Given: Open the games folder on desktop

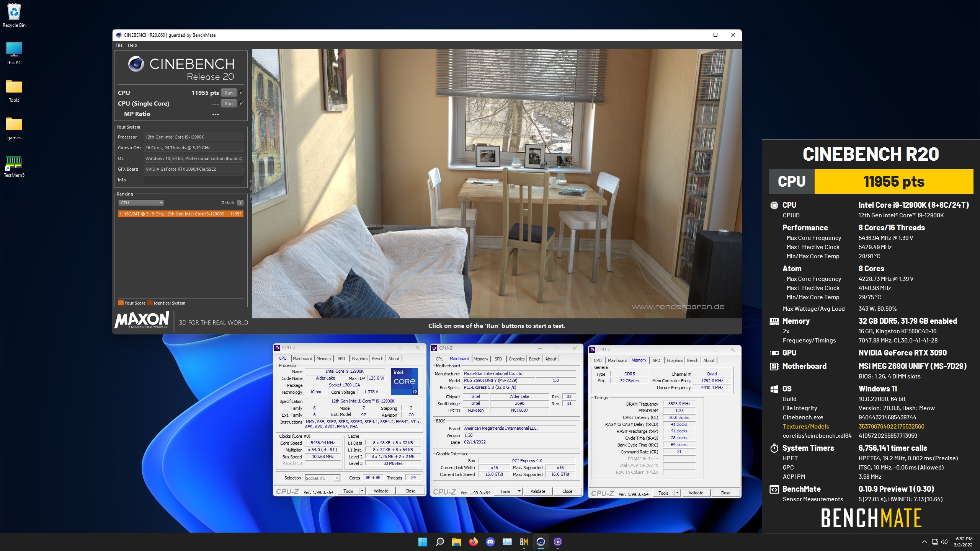Looking at the screenshot, I should [x=14, y=128].
